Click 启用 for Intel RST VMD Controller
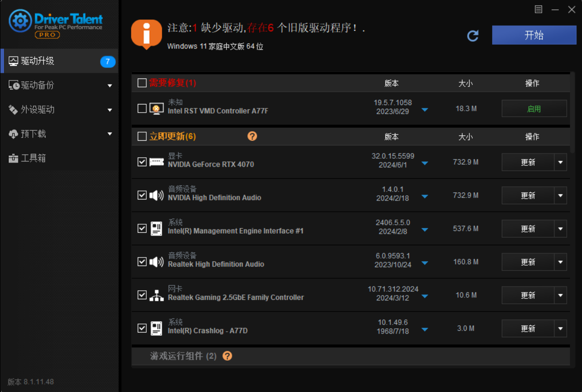The width and height of the screenshot is (582, 392). (534, 109)
